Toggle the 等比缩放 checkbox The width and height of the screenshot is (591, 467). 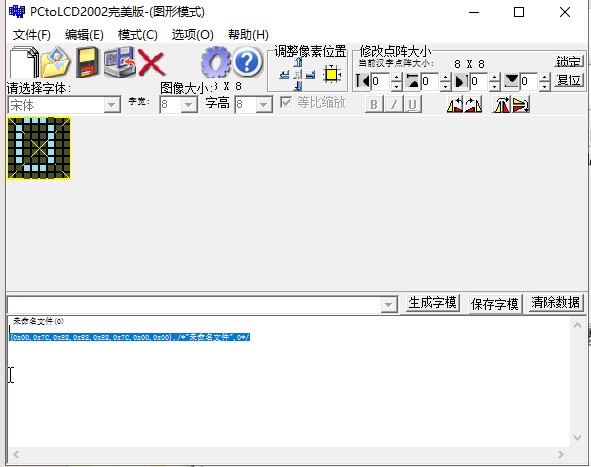[286, 102]
